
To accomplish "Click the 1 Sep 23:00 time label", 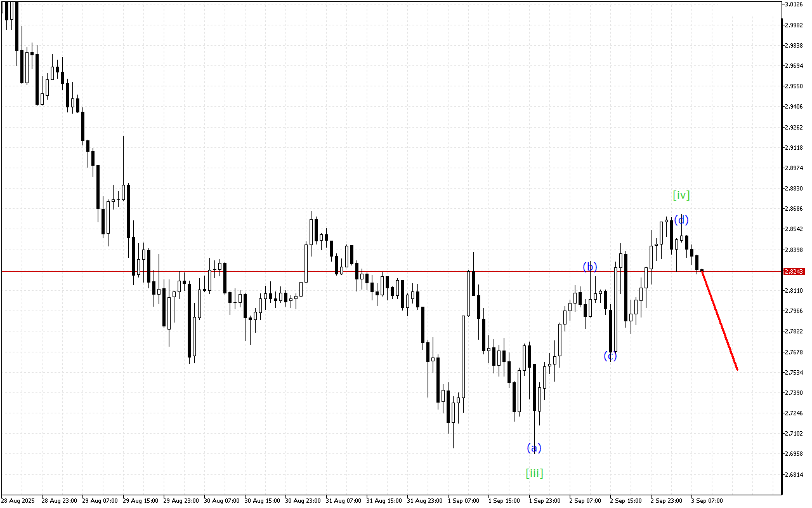I will 544,501.
